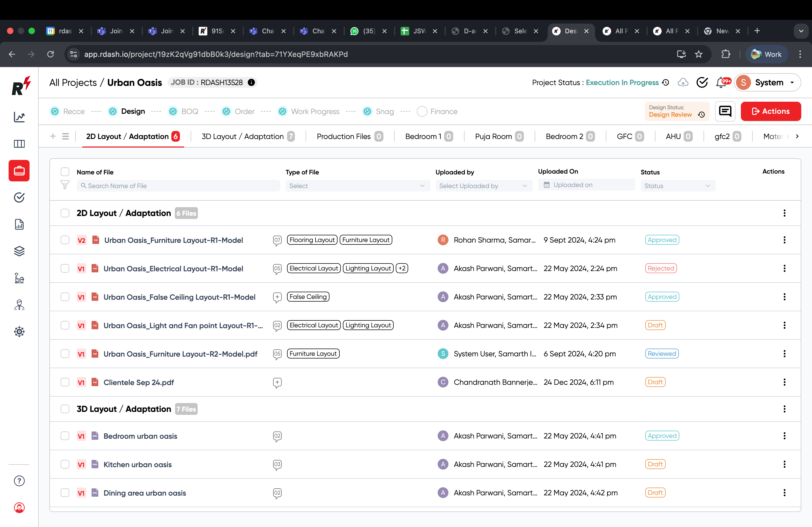
Task: Open the tasks checkmark section in sidebar
Action: (x=19, y=197)
